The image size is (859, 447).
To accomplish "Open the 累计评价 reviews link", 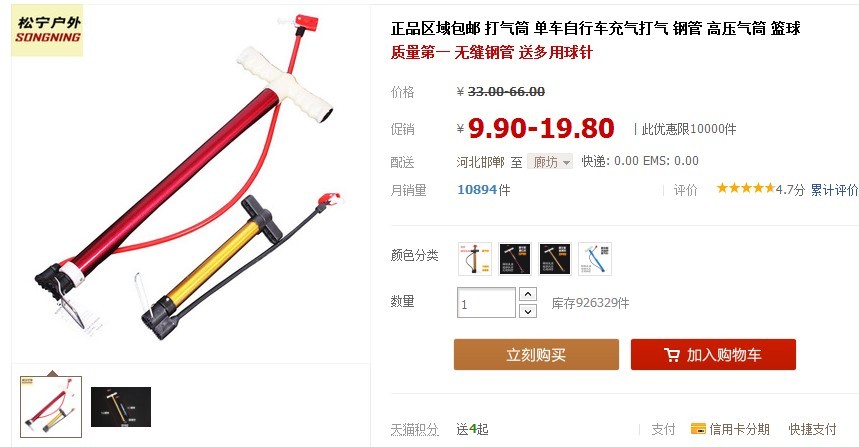I will tap(834, 190).
